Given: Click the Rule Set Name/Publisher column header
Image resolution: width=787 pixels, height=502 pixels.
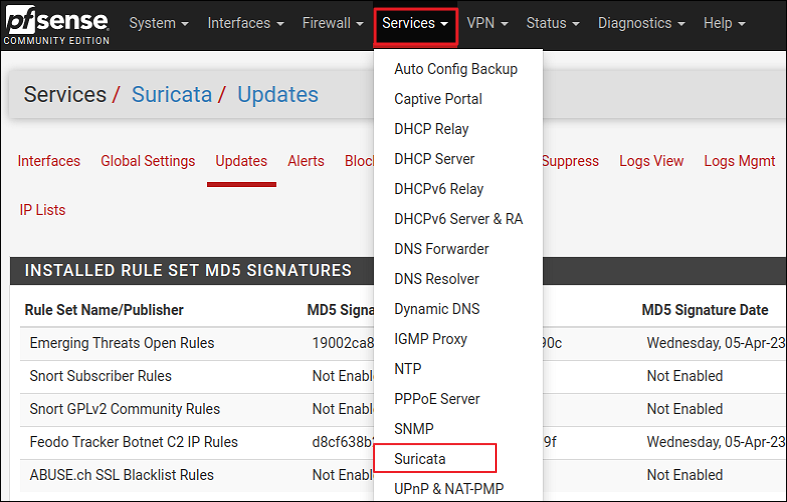Looking at the screenshot, I should (x=104, y=310).
